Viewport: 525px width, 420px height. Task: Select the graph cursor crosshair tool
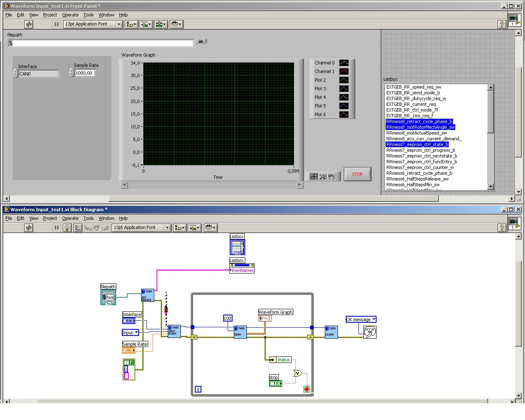314,176
